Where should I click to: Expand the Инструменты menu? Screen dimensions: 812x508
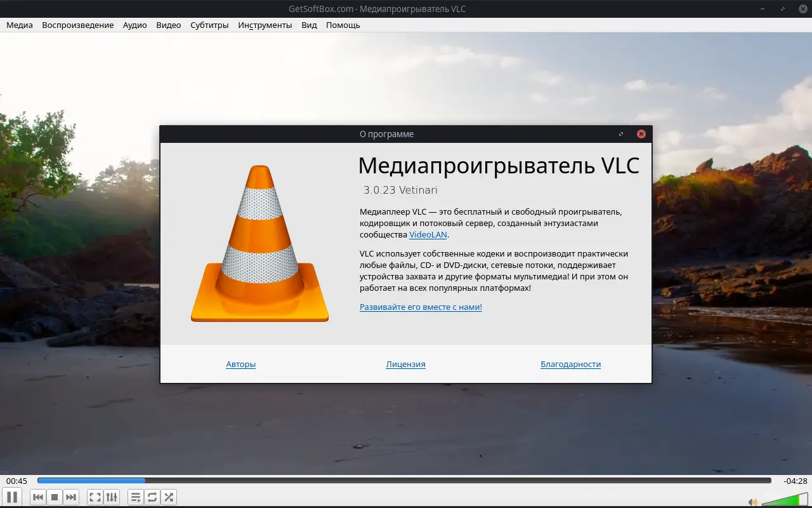pyautogui.click(x=265, y=25)
